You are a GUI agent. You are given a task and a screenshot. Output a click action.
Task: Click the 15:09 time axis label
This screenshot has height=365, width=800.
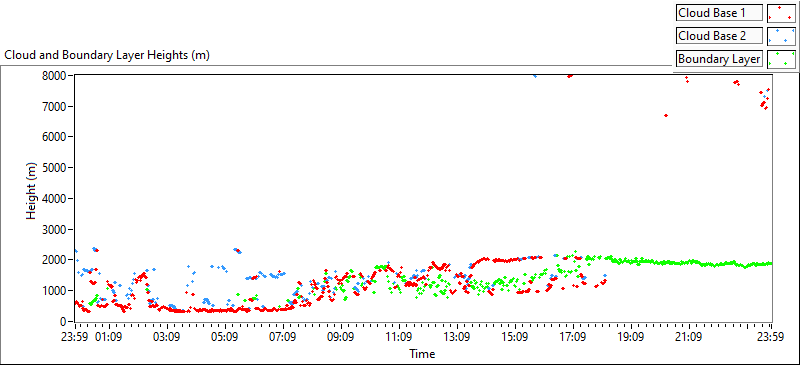click(515, 337)
